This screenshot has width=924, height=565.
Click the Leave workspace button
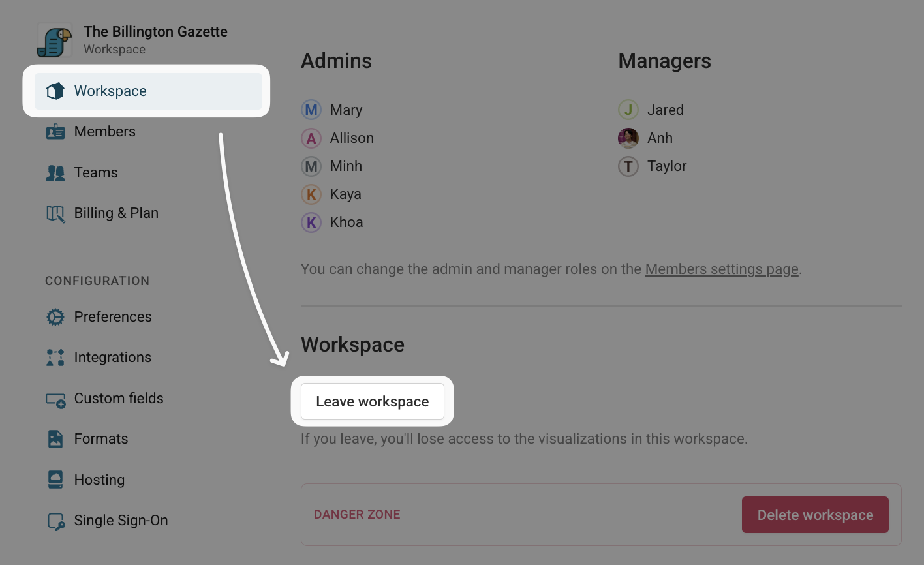point(373,401)
